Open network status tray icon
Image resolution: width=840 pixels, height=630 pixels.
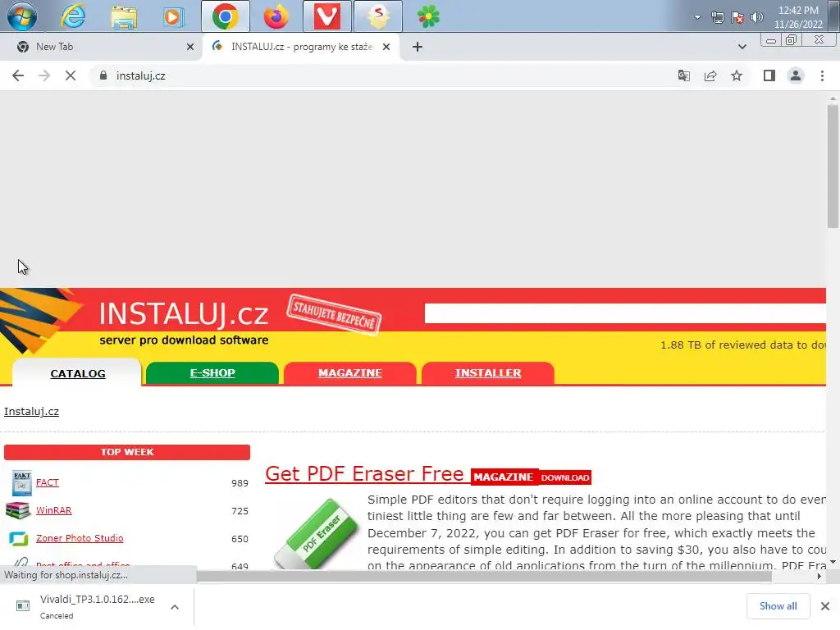coord(717,18)
